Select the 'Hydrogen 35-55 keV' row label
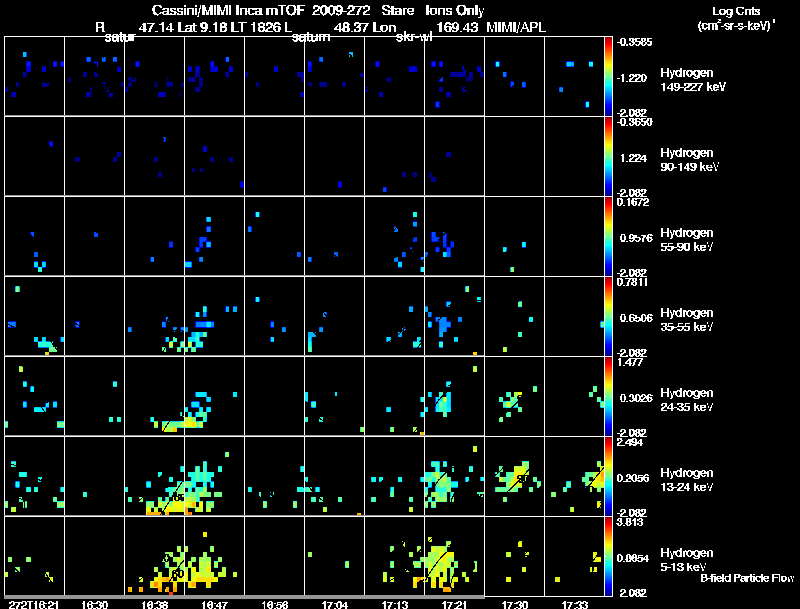Image resolution: width=800 pixels, height=609 pixels. pos(687,320)
